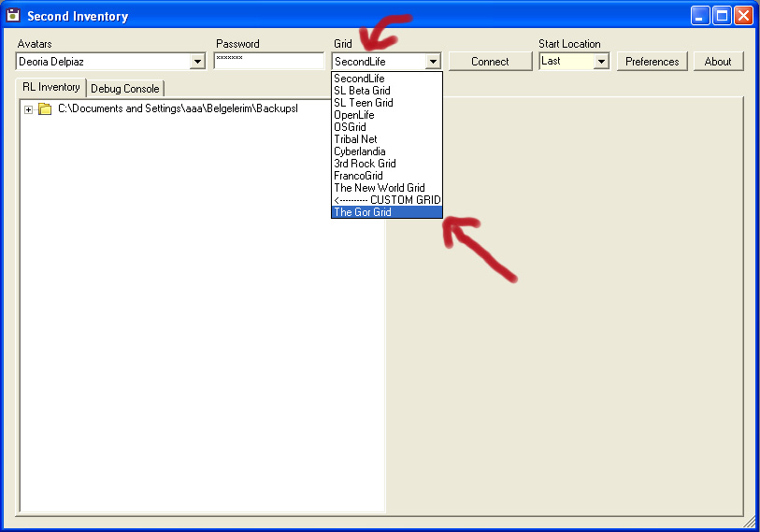Focus the Password input field
760x532 pixels.
(x=269, y=61)
